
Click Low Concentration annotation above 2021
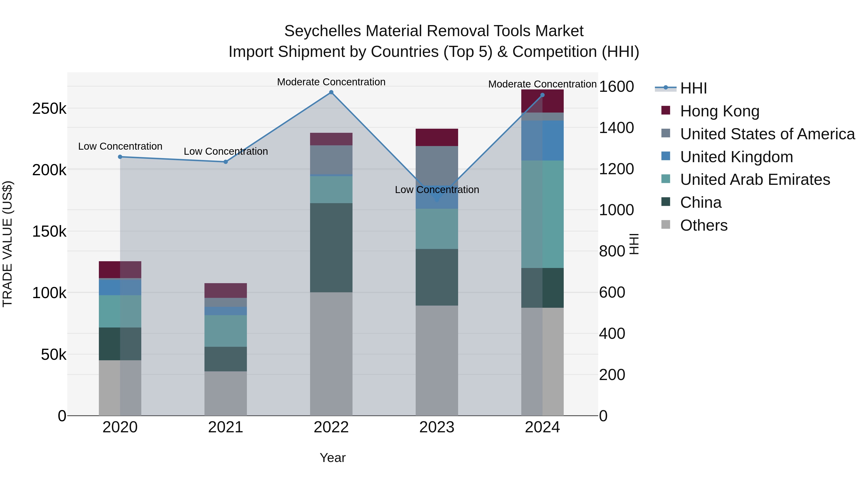pos(226,151)
